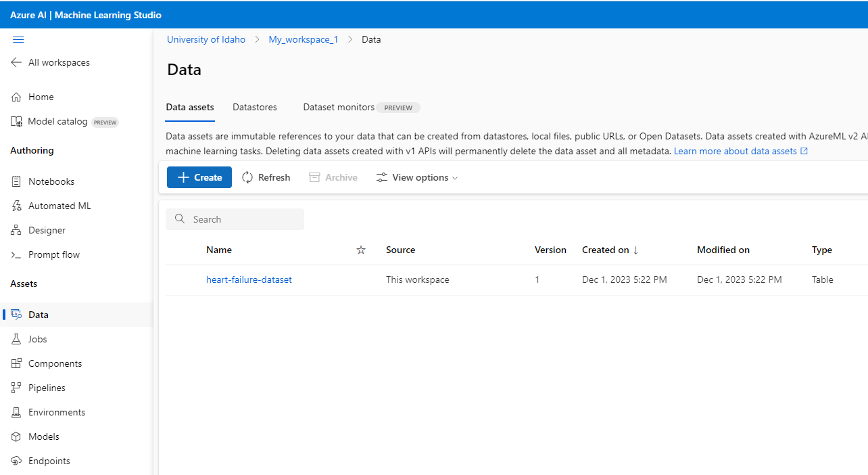Open the Notebooks icon
The image size is (868, 475).
[16, 181]
